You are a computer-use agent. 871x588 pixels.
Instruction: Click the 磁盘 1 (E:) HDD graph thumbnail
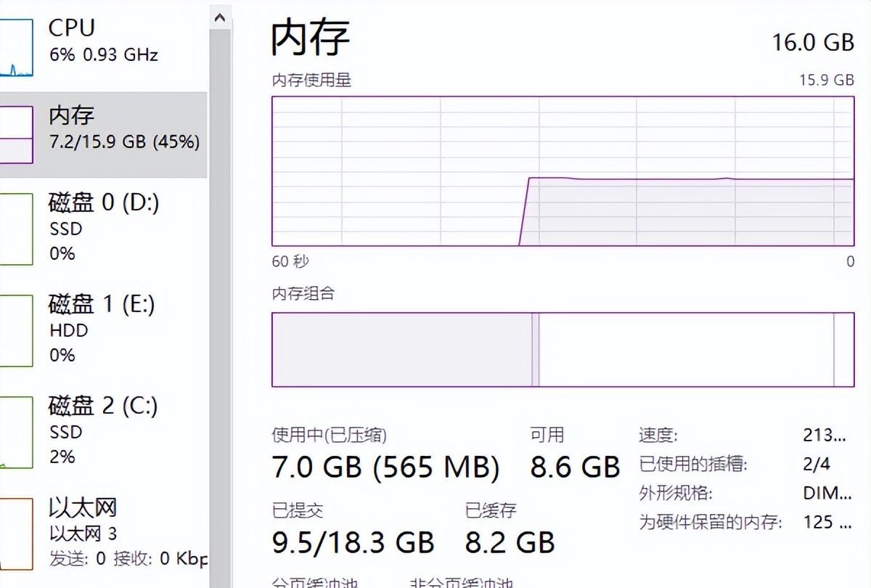pyautogui.click(x=16, y=330)
